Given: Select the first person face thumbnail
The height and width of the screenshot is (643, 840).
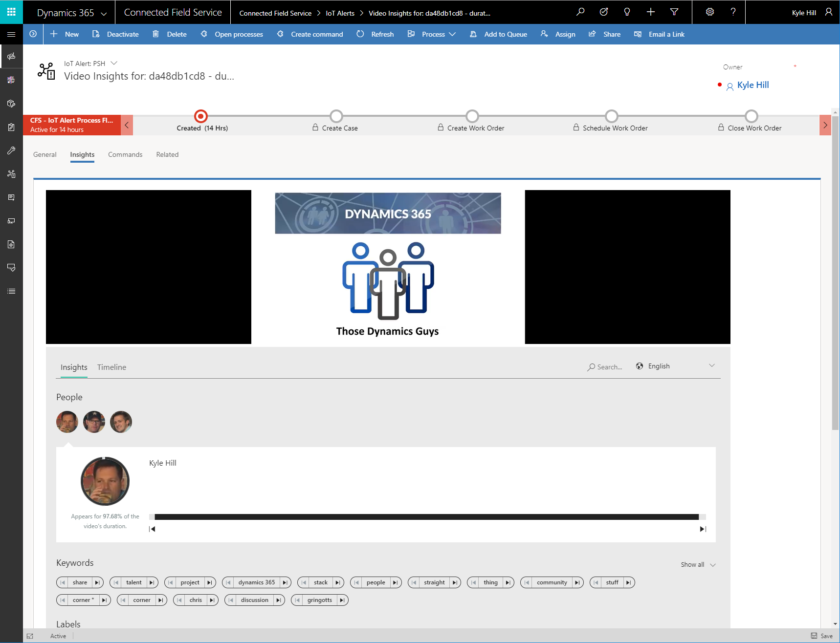Looking at the screenshot, I should pos(67,422).
